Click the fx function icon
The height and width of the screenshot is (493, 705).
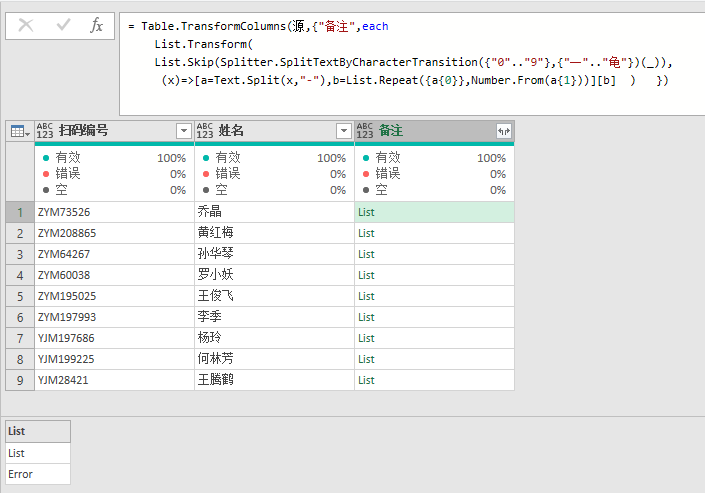tap(96, 25)
